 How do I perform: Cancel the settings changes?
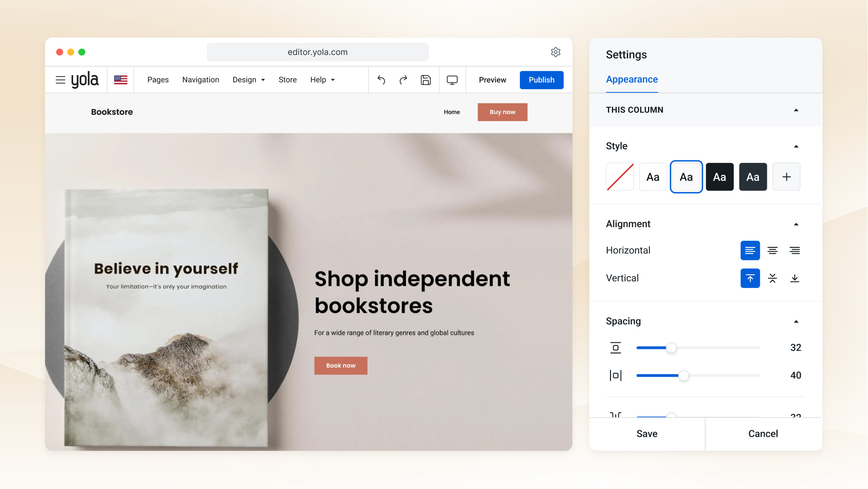pyautogui.click(x=763, y=434)
